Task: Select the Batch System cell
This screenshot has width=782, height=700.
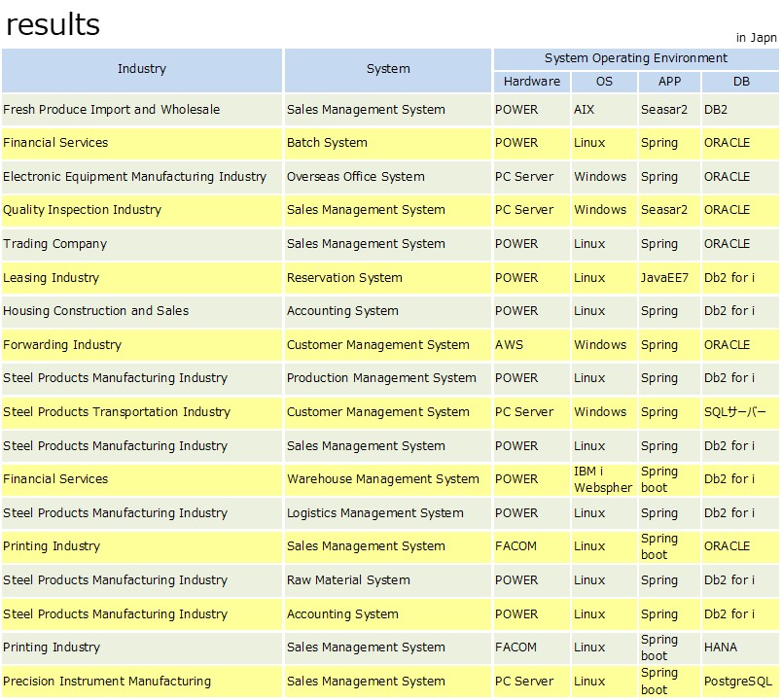Action: pos(388,143)
